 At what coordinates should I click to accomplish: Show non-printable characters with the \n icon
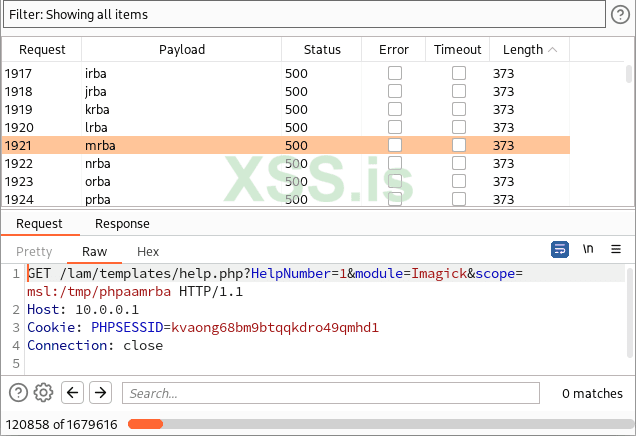(x=588, y=249)
